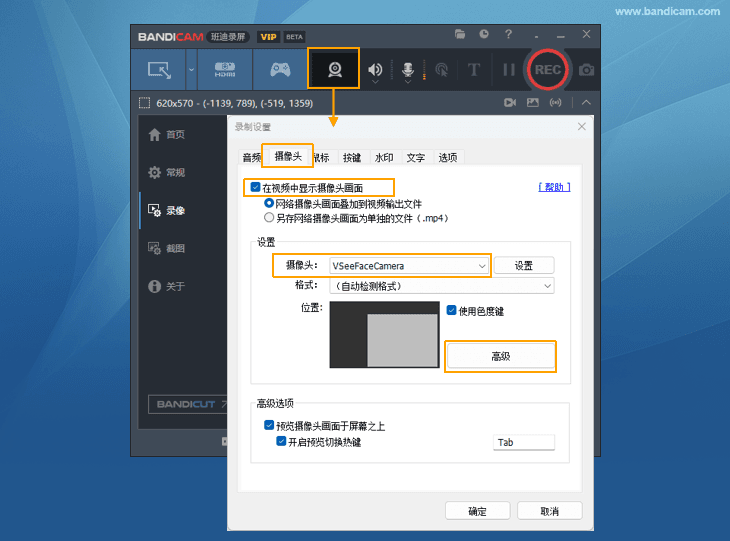The width and height of the screenshot is (730, 541).
Task: Click the VIP badge in the title bar
Action: 269,37
